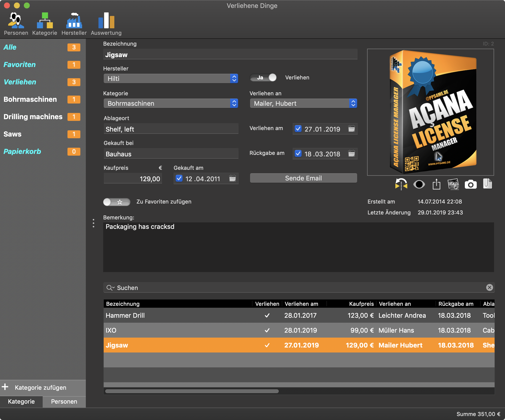This screenshot has height=420, width=505.
Task: Click Hammer Drill row's Verliehen checkmark
Action: (267, 315)
